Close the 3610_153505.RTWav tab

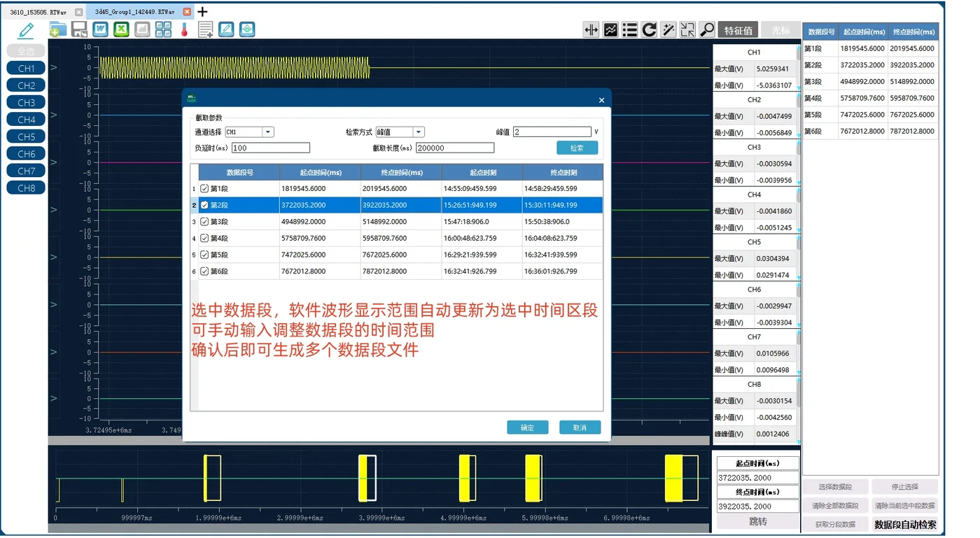78,12
